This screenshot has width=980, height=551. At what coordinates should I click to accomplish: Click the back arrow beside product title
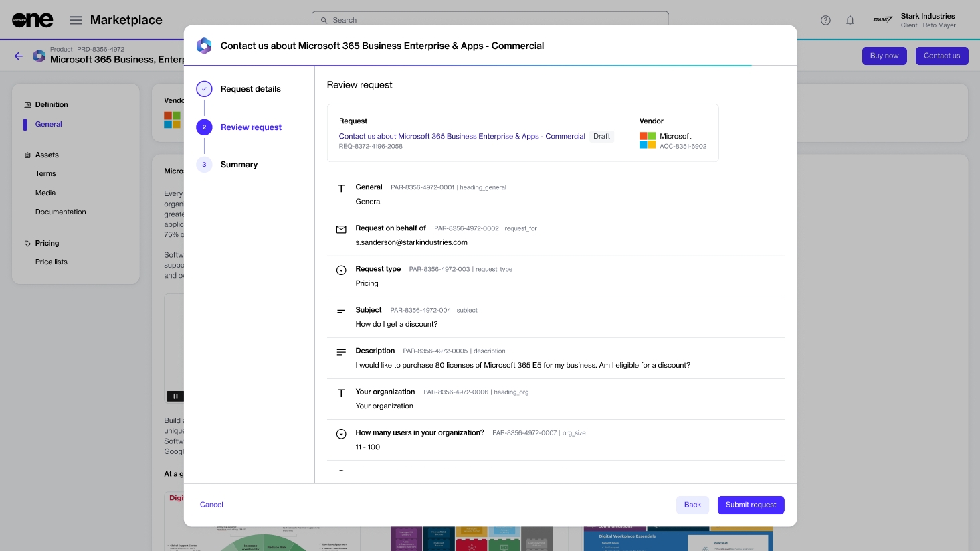tap(19, 56)
